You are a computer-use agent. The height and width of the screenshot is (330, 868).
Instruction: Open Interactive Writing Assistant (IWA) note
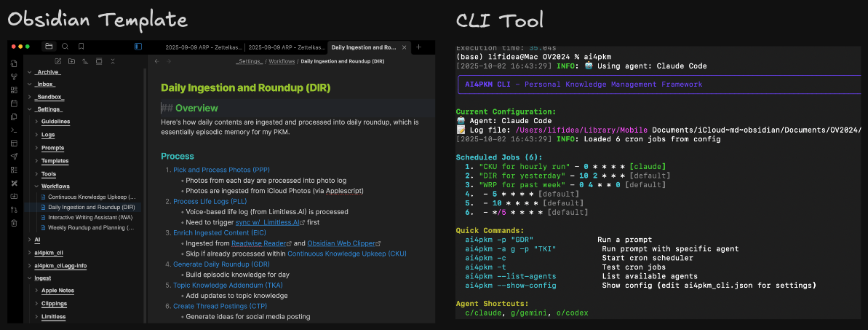coord(91,217)
